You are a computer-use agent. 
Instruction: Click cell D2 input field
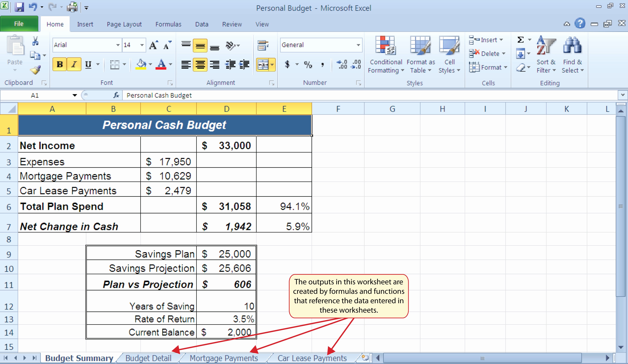tap(226, 145)
